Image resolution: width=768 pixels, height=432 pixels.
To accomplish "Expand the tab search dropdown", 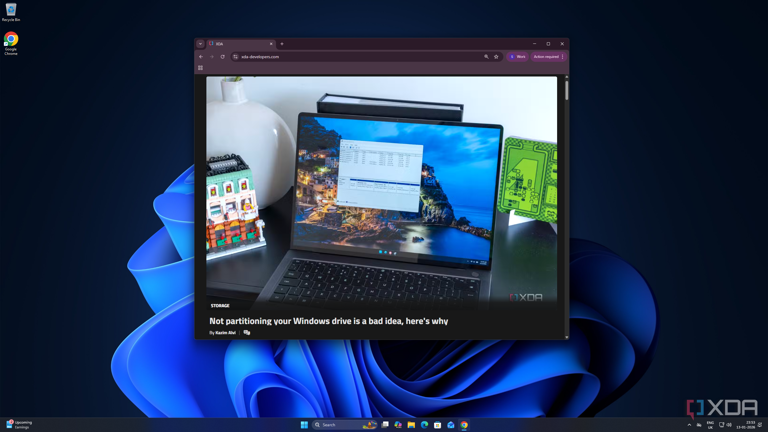I will pos(200,44).
